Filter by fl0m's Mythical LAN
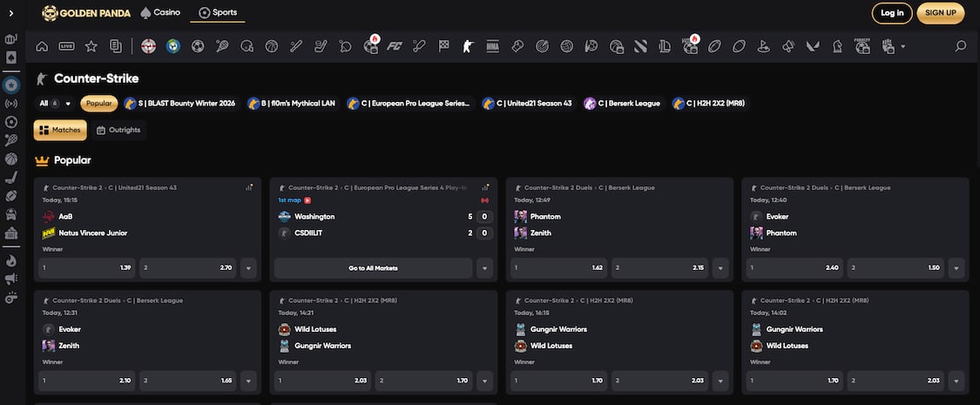 (x=292, y=104)
